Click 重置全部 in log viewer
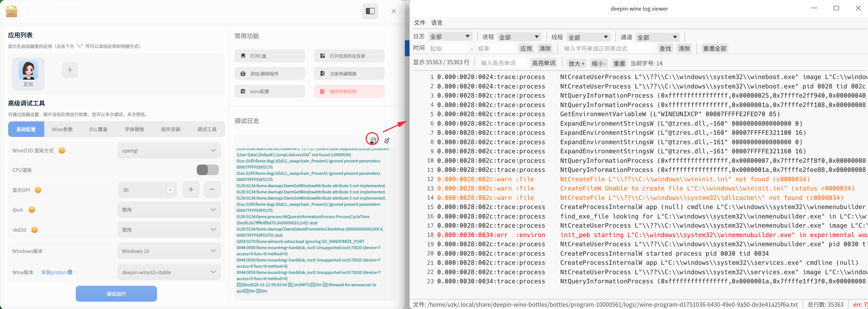Viewport: 868px width, 309px height. pyautogui.click(x=714, y=49)
